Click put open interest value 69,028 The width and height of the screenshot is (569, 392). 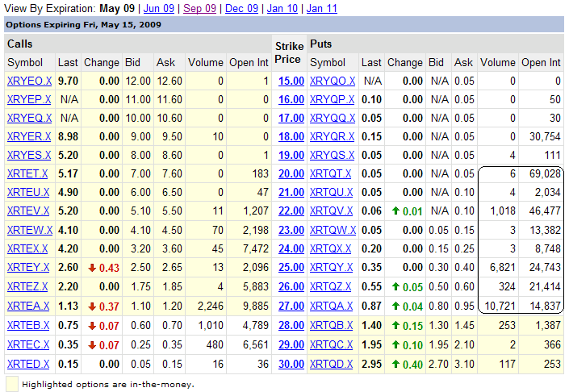click(x=545, y=173)
